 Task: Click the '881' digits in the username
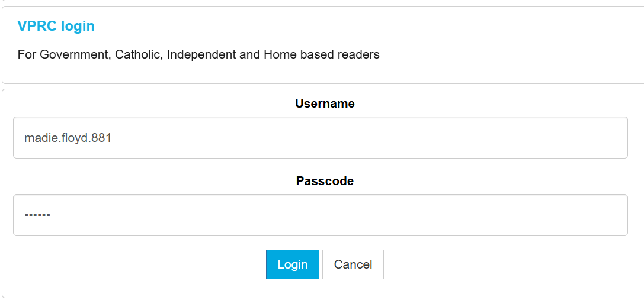click(102, 138)
